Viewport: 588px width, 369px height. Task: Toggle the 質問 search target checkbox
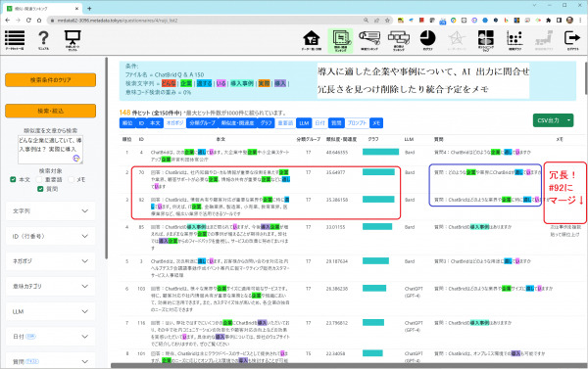point(40,189)
